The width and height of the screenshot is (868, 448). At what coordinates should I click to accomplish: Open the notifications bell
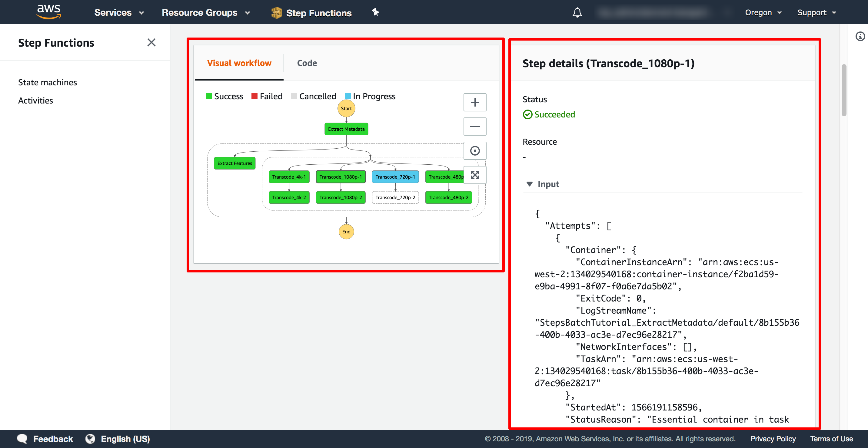click(577, 13)
